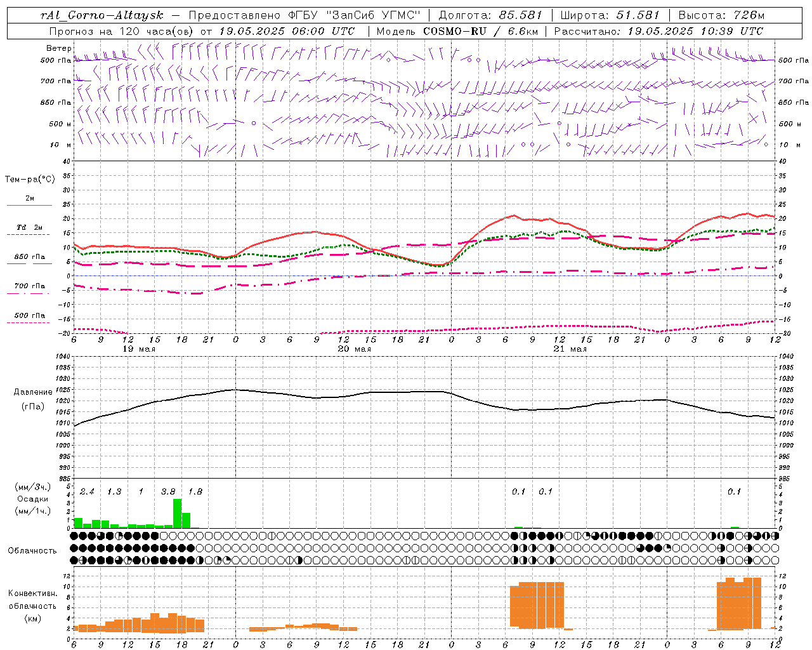The height and width of the screenshot is (650, 812).
Task: Select the Давление pressure panel label
Action: [33, 392]
